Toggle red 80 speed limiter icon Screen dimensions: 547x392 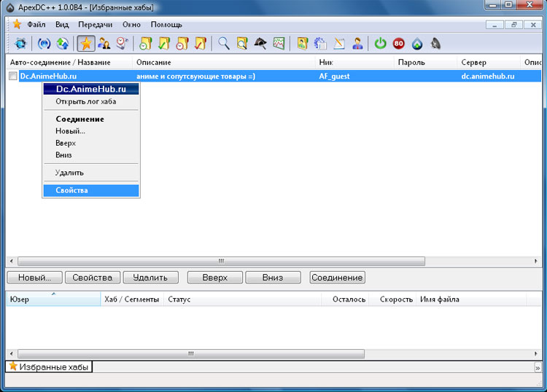click(399, 44)
